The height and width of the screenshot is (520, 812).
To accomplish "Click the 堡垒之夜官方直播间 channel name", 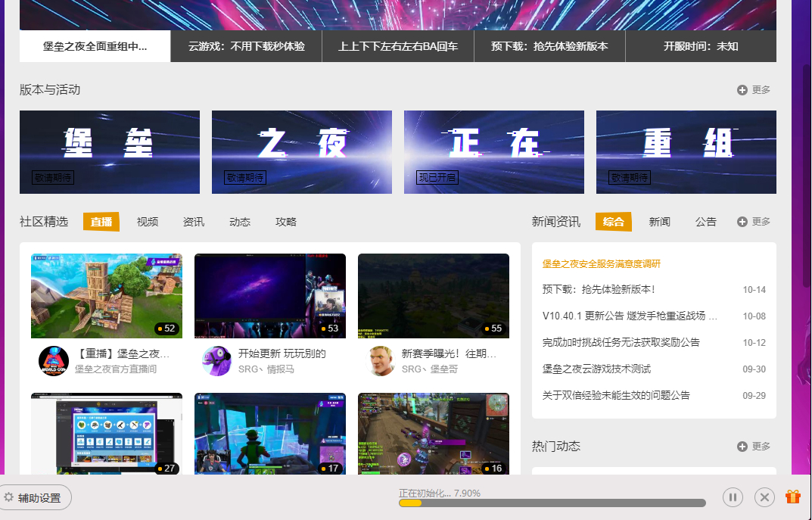I will (x=116, y=369).
